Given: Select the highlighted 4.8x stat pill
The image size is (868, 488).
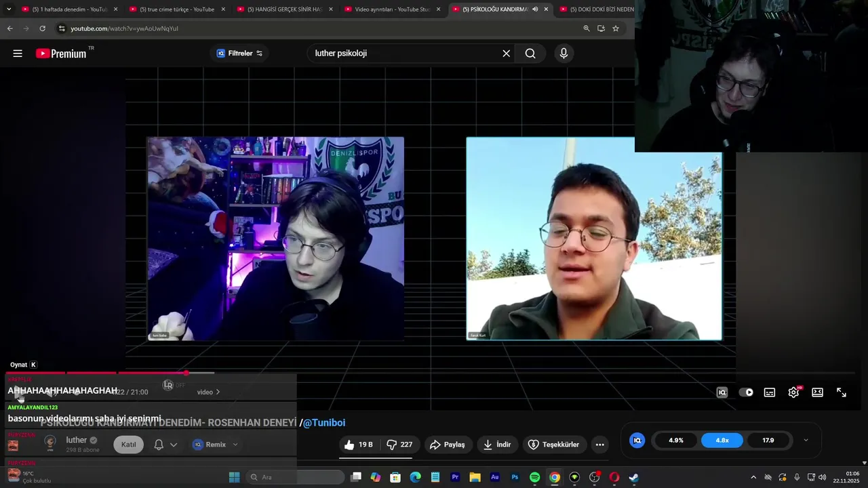Looking at the screenshot, I should [x=722, y=441].
